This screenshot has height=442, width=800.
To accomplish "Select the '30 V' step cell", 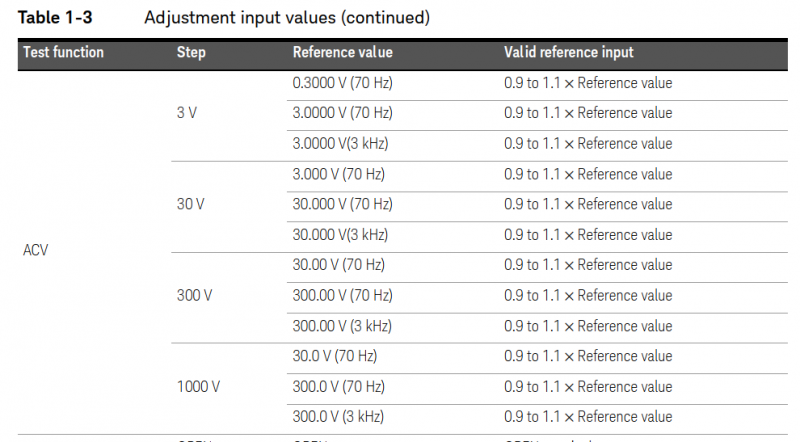I will click(191, 204).
